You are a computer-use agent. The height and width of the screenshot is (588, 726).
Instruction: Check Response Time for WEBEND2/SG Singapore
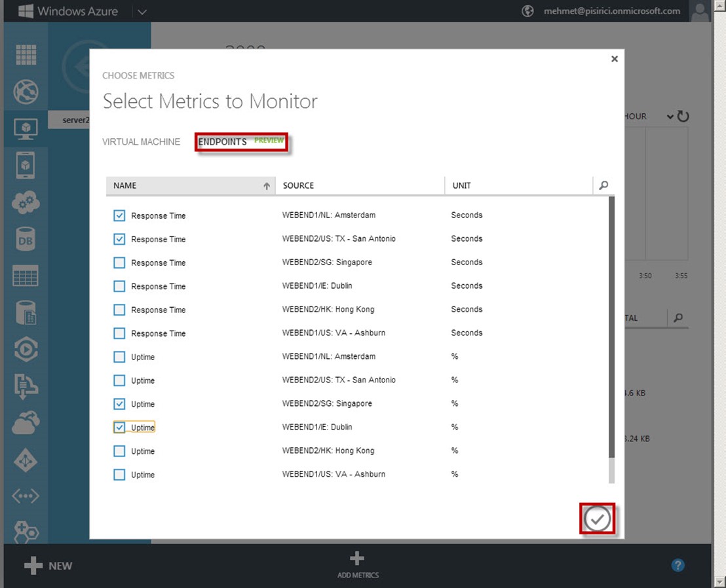[x=119, y=263]
